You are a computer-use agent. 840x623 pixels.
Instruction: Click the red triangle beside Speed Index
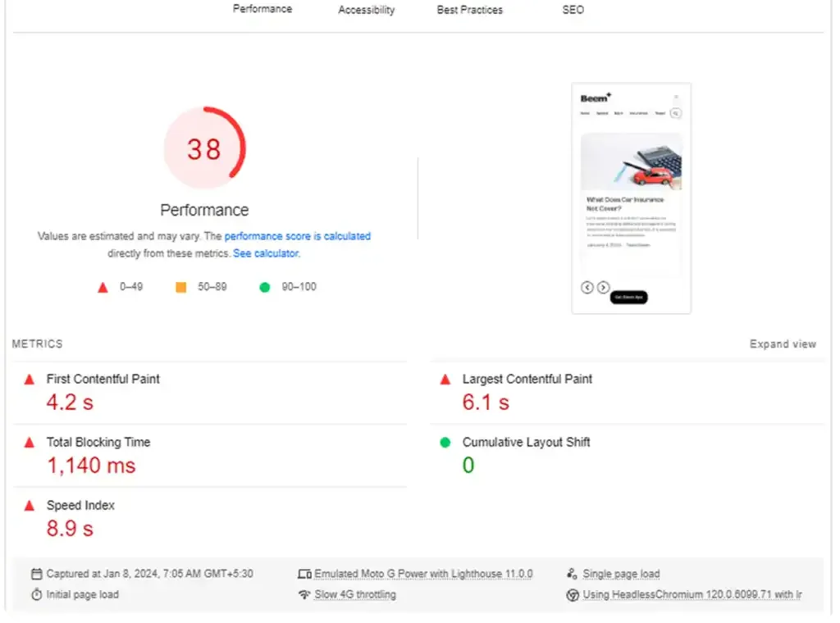[30, 506]
